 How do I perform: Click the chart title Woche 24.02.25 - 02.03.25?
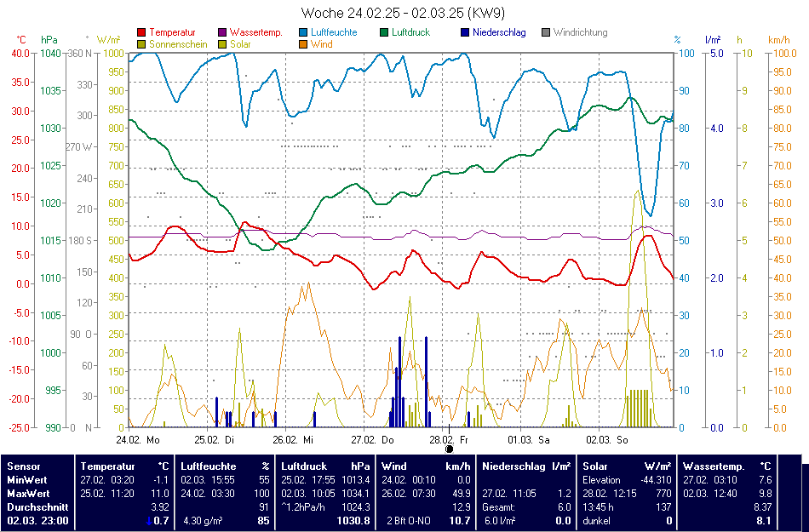pyautogui.click(x=404, y=13)
